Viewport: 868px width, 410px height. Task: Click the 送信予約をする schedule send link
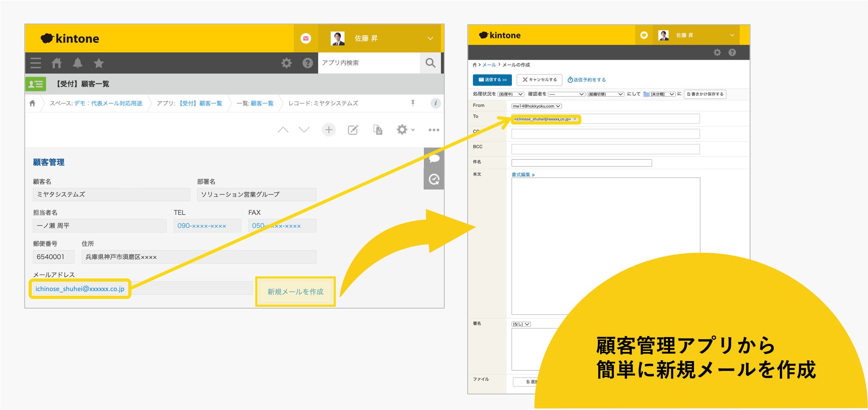pos(587,80)
